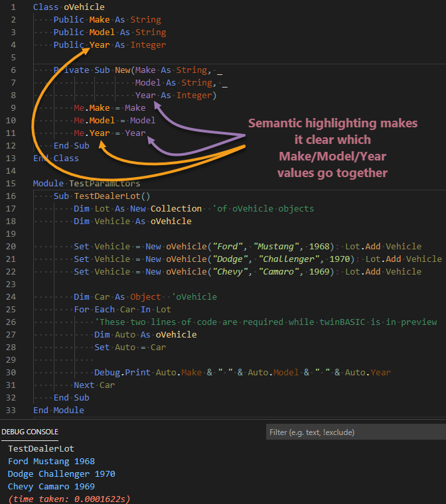The image size is (446, 504).
Task: Click 'Model As String, _' parameter line
Action: tap(181, 83)
